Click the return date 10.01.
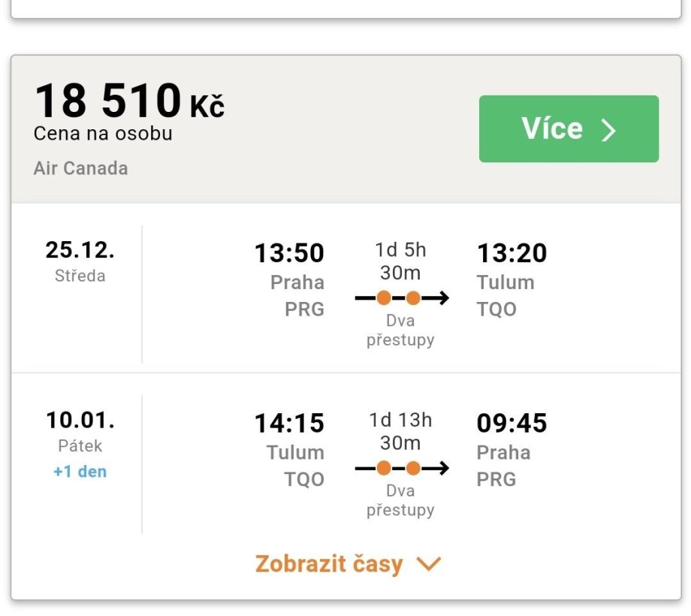 80,419
